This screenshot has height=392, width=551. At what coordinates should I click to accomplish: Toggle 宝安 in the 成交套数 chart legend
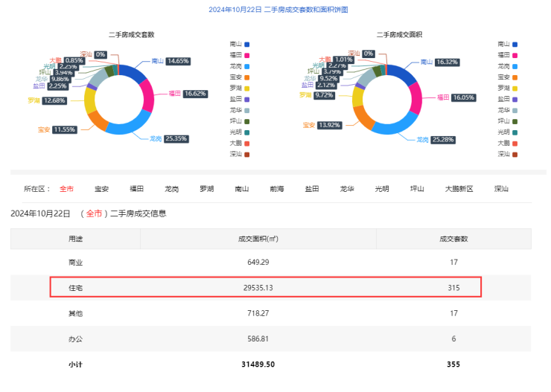pos(240,77)
